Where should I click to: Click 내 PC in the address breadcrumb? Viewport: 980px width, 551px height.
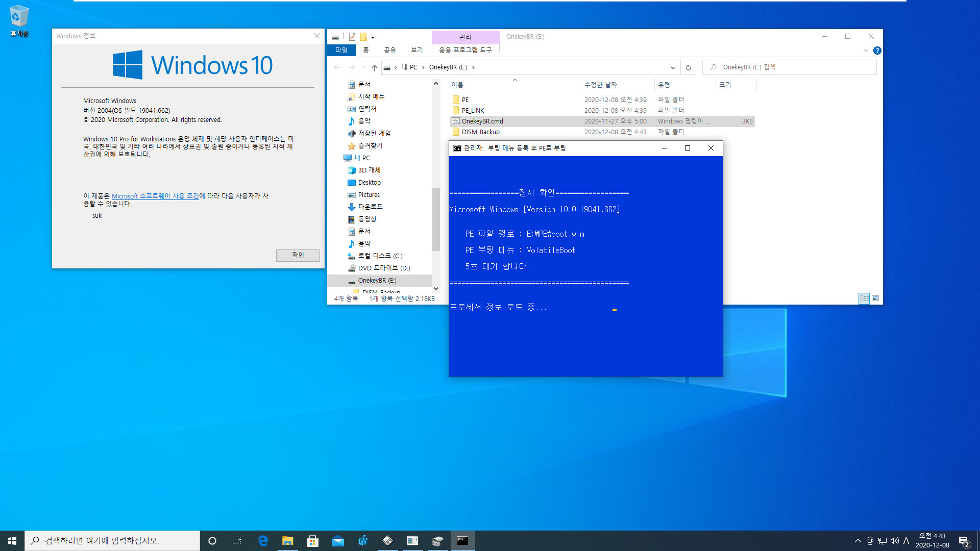pyautogui.click(x=409, y=67)
